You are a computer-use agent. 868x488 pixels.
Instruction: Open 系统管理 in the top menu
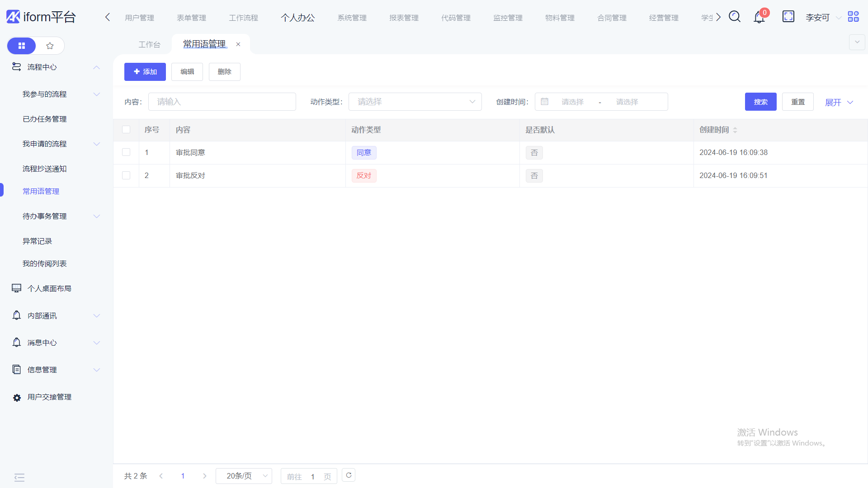coord(352,18)
